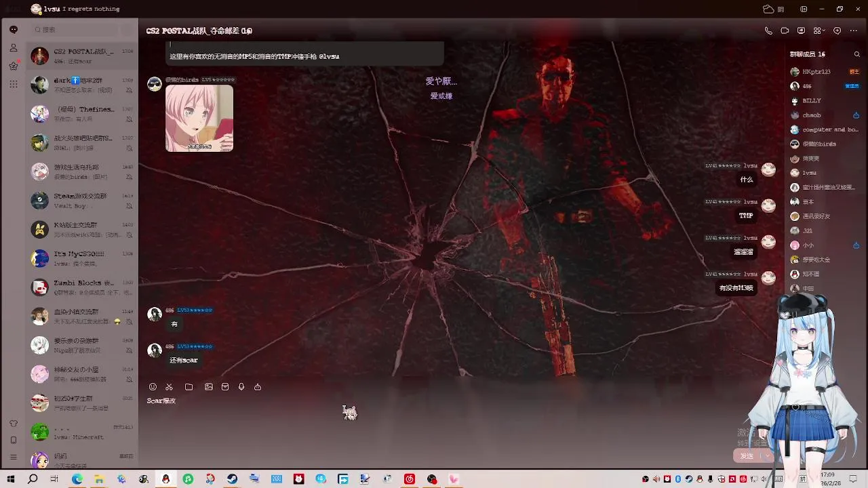
Task: Open the K站版主交流群 conversation
Action: 82,230
